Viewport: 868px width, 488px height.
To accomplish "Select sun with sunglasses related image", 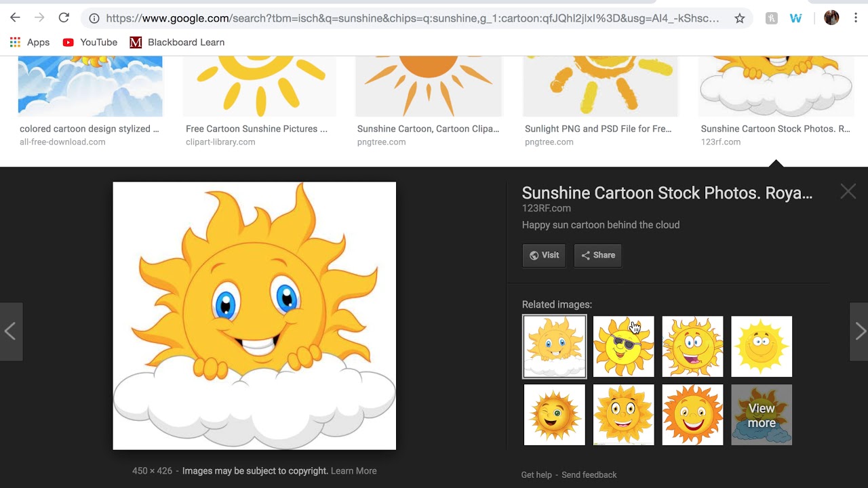I will coord(623,346).
